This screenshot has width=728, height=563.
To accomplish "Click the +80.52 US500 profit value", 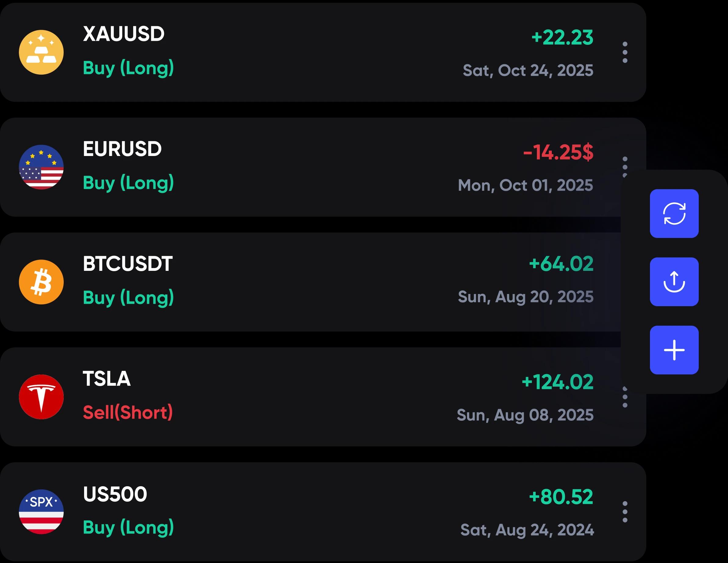I will [561, 497].
